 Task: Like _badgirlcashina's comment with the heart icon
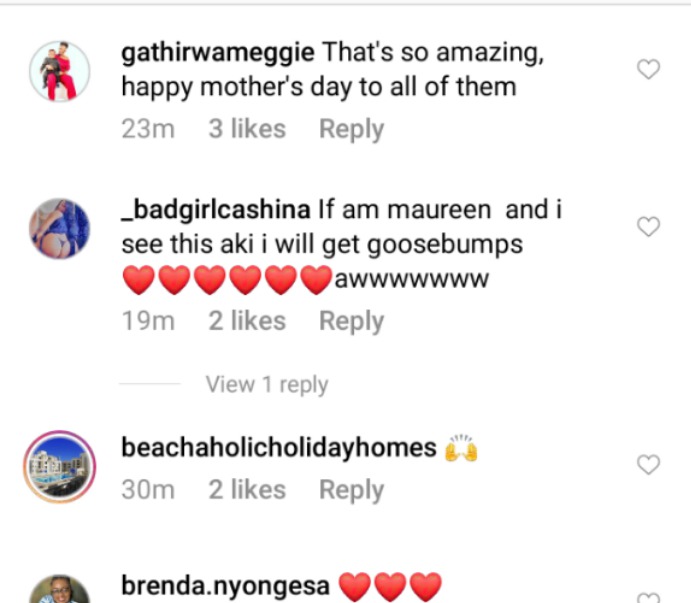(648, 227)
